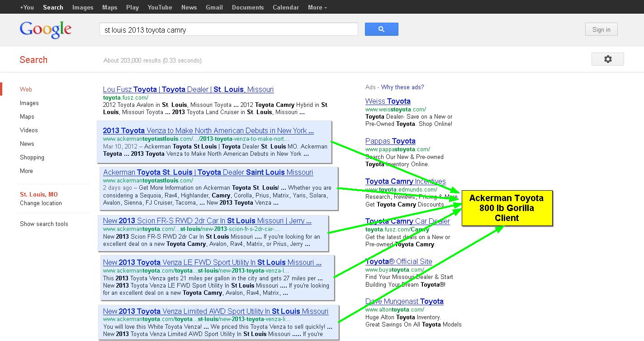Viewport: 644px width, 341px height.
Task: Click Why these ads link
Action: [x=402, y=87]
